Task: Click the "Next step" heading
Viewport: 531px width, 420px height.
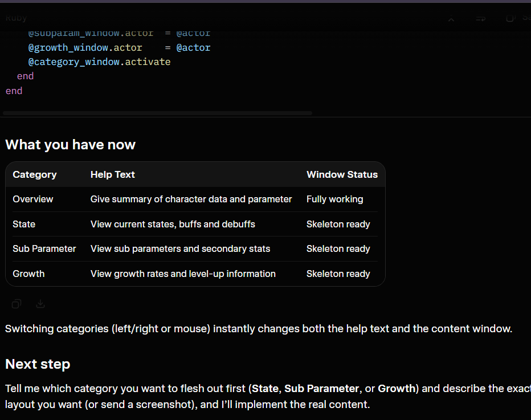Action: [x=38, y=364]
